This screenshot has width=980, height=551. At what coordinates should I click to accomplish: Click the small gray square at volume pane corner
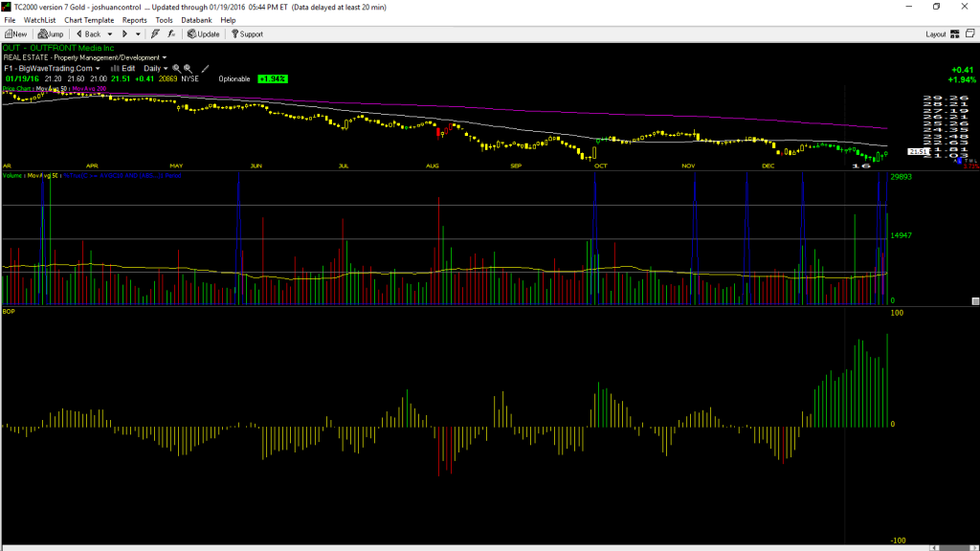975,301
